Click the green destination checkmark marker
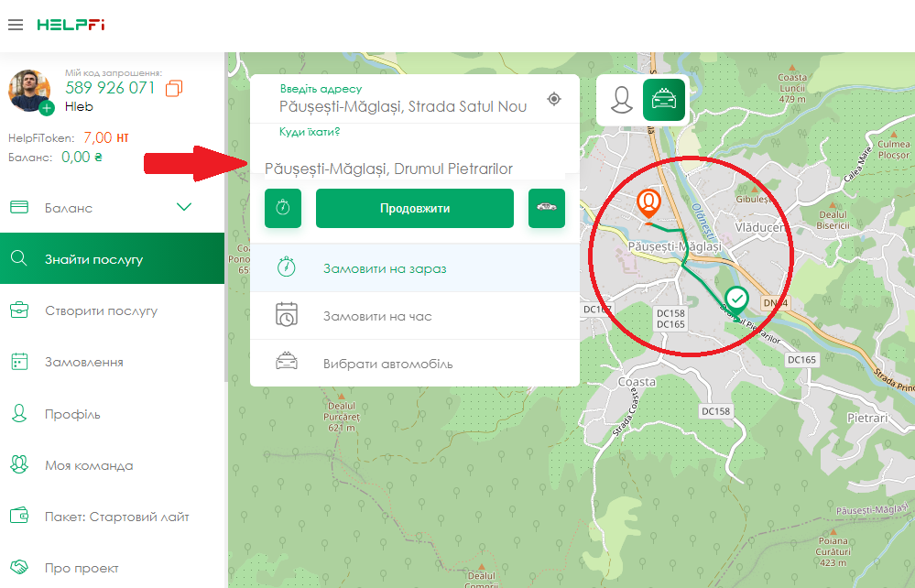 736,298
